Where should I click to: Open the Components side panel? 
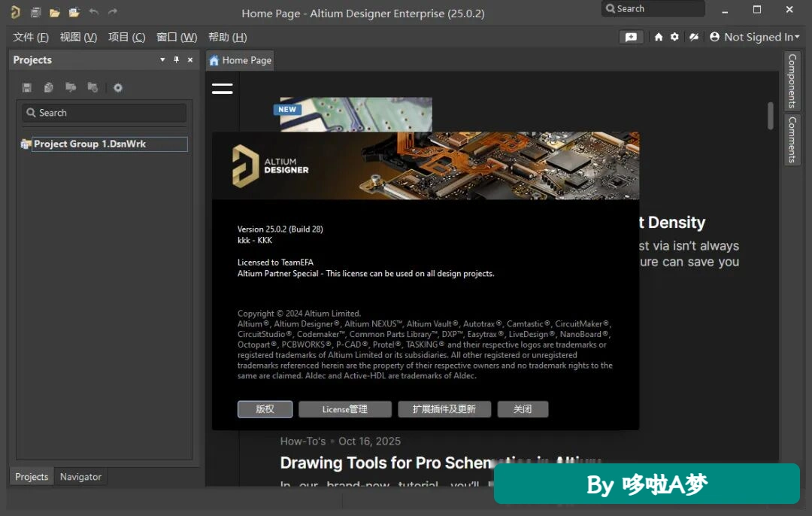(x=792, y=80)
